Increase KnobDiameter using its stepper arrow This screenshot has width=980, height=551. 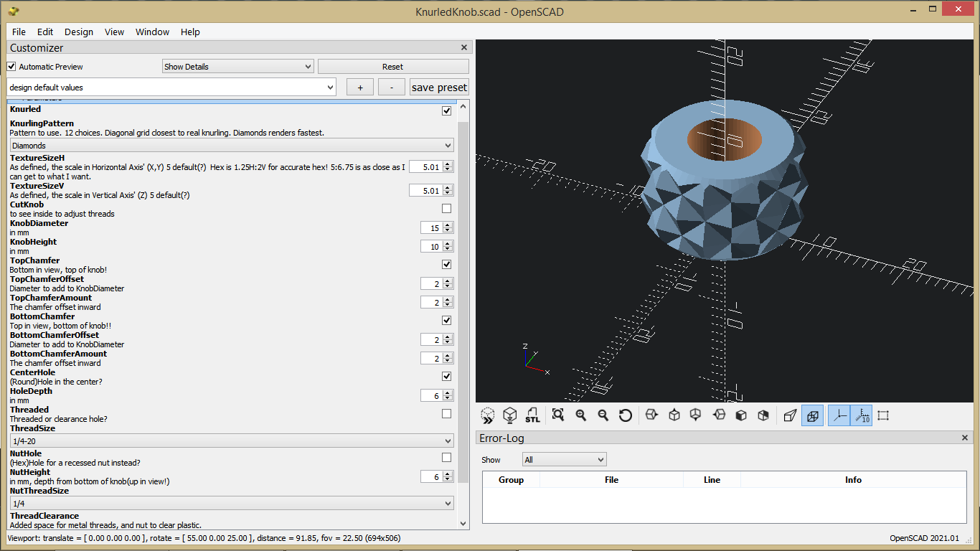tap(448, 225)
